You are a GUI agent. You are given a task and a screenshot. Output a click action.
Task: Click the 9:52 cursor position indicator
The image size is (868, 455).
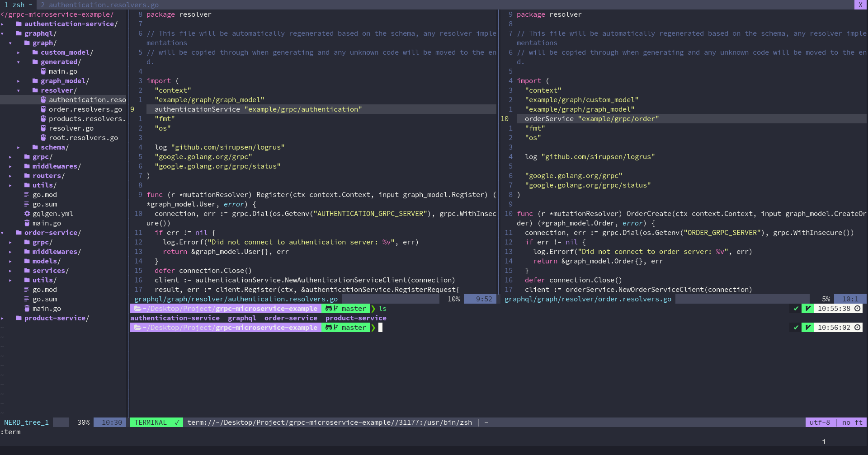click(484, 299)
